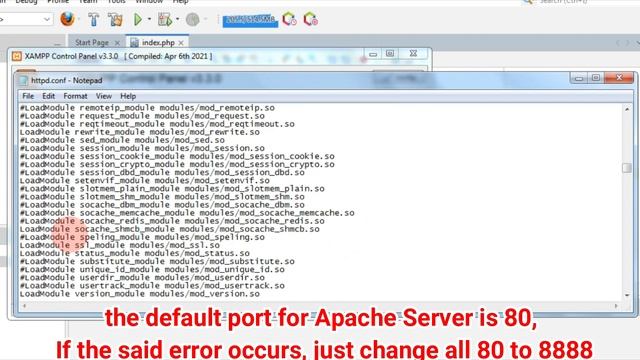This screenshot has height=360, width=640.
Task: Click the line loading socache_redis_module
Action: point(172,221)
